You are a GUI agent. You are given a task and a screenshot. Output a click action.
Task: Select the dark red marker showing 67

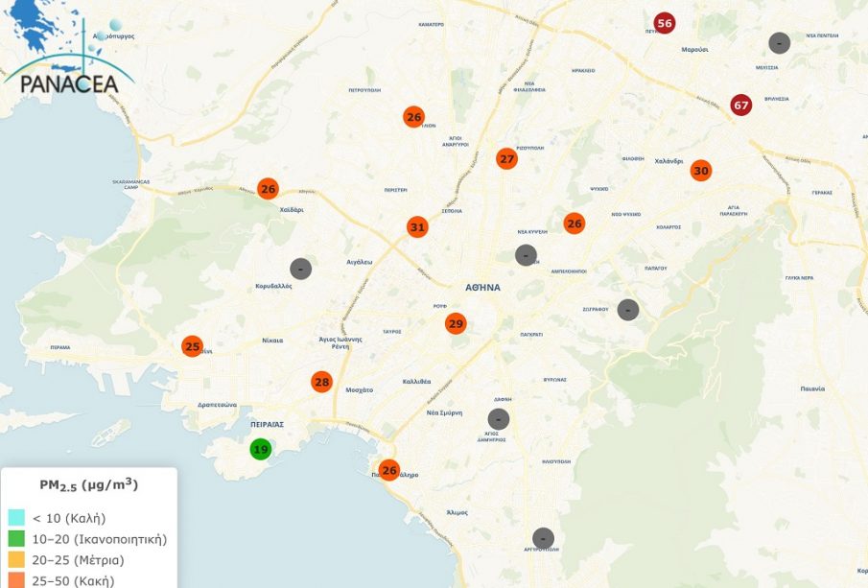[740, 105]
